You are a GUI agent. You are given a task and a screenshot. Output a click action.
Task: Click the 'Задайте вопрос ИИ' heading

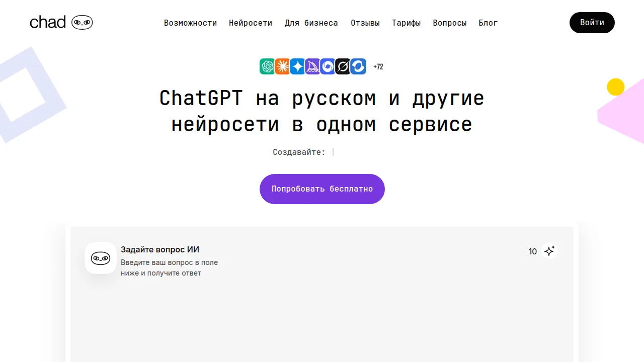tap(160, 249)
